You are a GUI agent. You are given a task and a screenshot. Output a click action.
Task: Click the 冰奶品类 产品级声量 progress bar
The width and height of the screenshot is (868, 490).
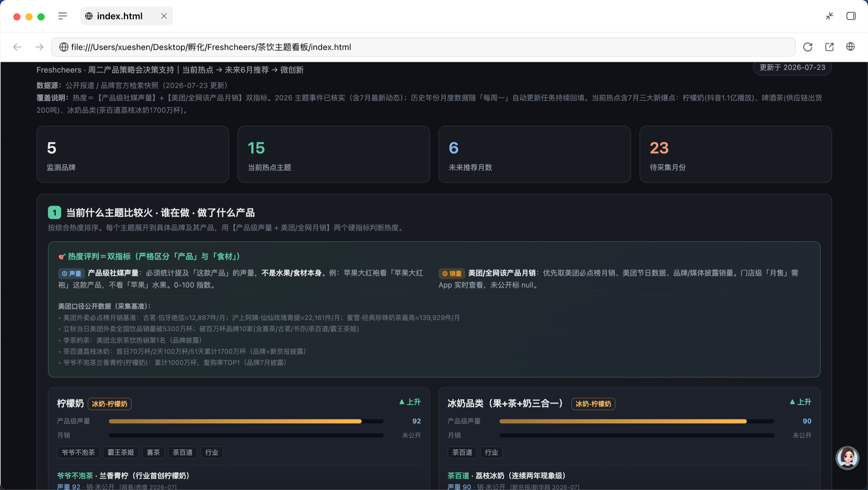[x=637, y=421]
